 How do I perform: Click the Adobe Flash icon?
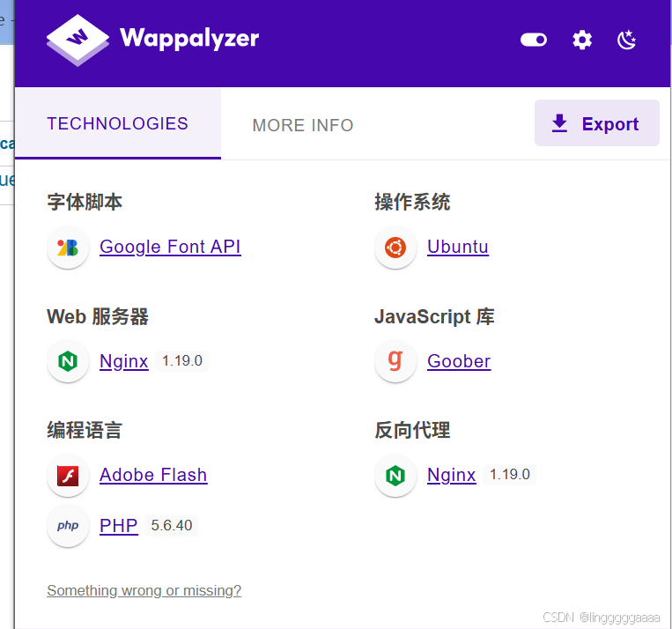[x=68, y=476]
